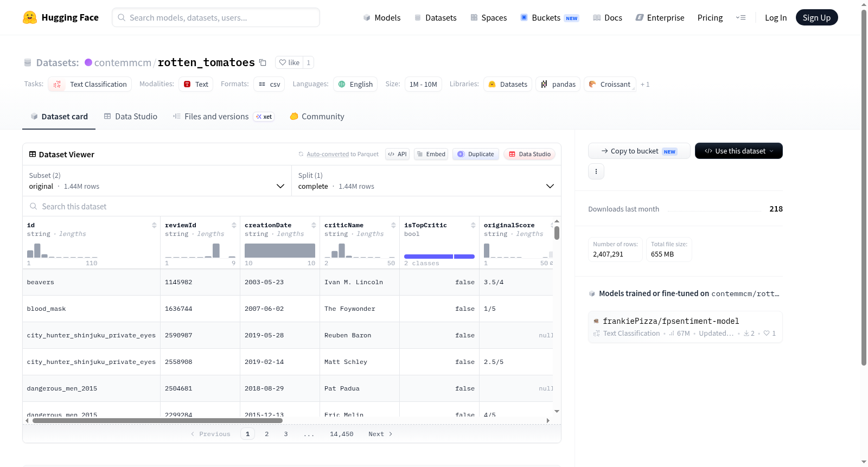
Task: Sort the creationDate column
Action: [x=314, y=225]
